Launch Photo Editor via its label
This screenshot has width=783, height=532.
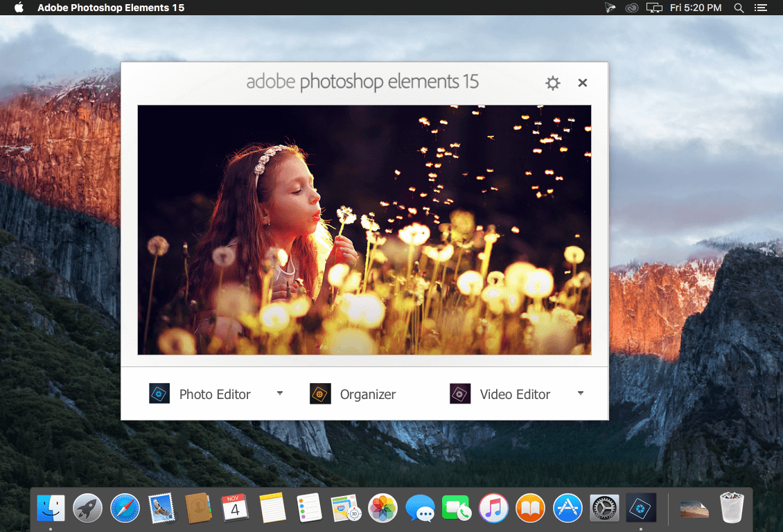point(215,394)
